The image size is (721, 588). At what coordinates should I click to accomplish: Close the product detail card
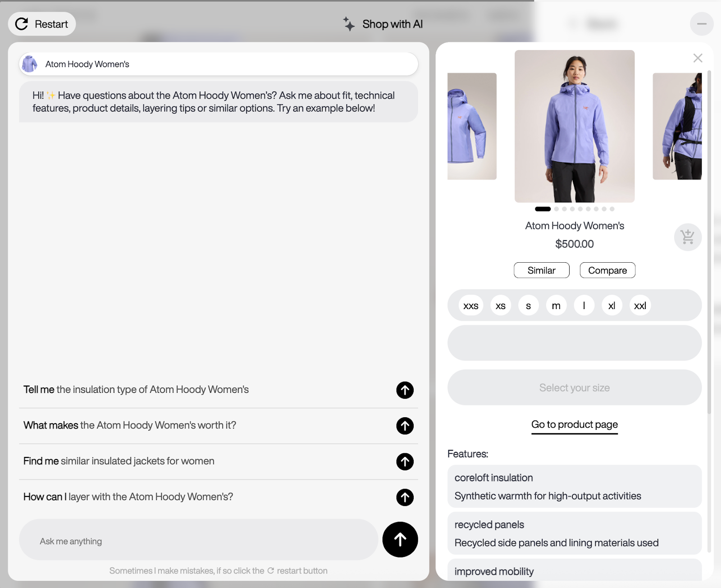point(698,58)
